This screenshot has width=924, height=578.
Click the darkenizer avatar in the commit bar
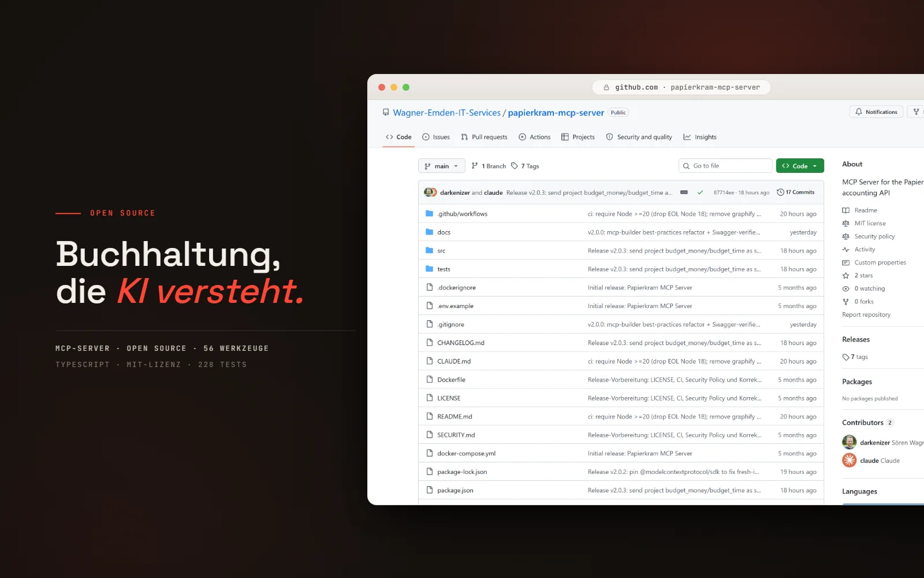428,192
